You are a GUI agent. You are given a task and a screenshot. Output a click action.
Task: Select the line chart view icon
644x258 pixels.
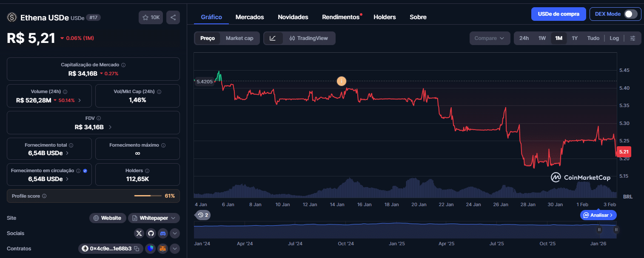click(273, 38)
